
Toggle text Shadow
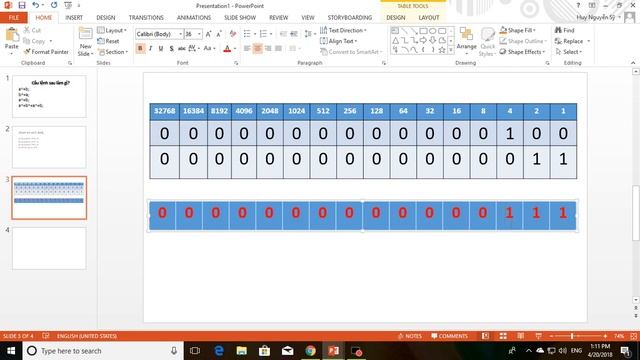(x=171, y=49)
